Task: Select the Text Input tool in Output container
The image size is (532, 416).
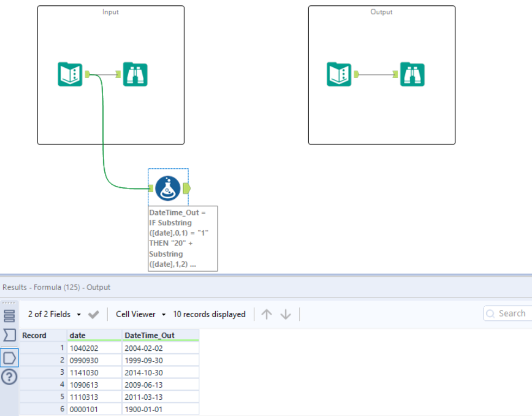Action: pyautogui.click(x=339, y=74)
